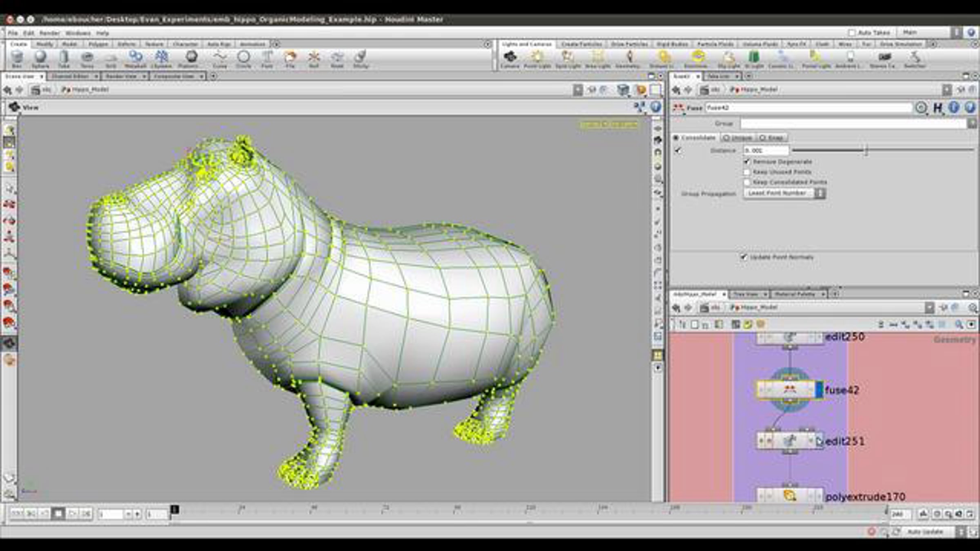Toggle the Distance enable checkbox
Screen dimensions: 980x551
[x=678, y=151]
